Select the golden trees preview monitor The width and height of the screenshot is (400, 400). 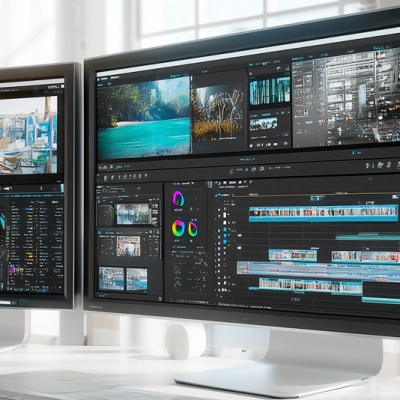coord(218,113)
